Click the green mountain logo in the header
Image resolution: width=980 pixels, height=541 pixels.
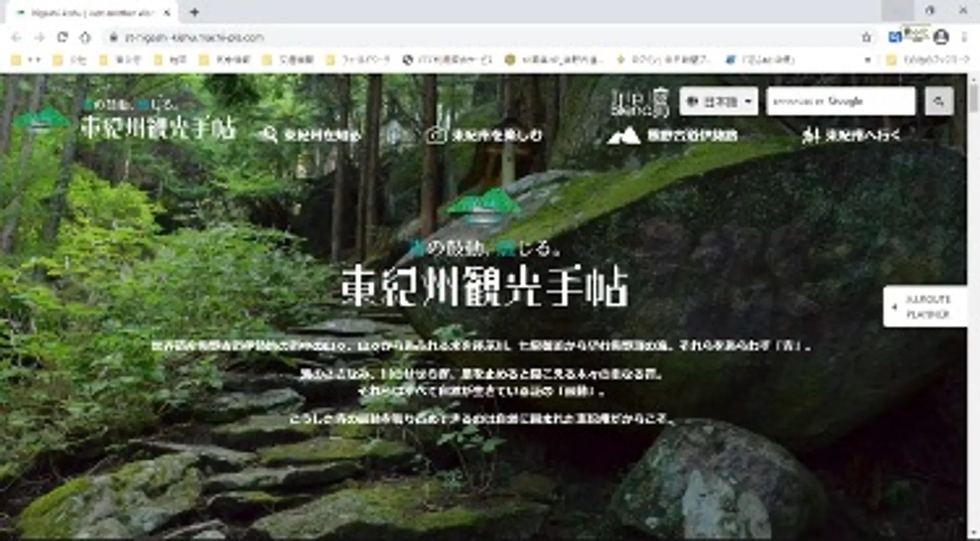tap(41, 120)
